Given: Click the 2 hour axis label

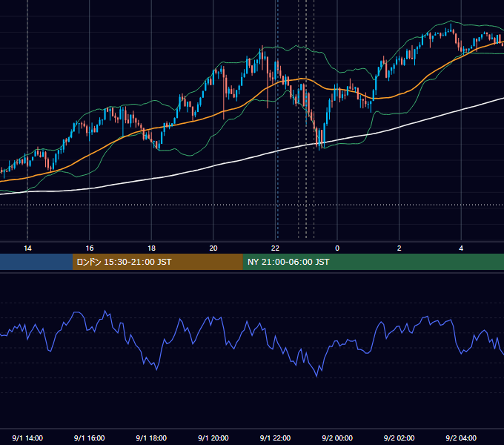Looking at the screenshot, I should point(399,248).
